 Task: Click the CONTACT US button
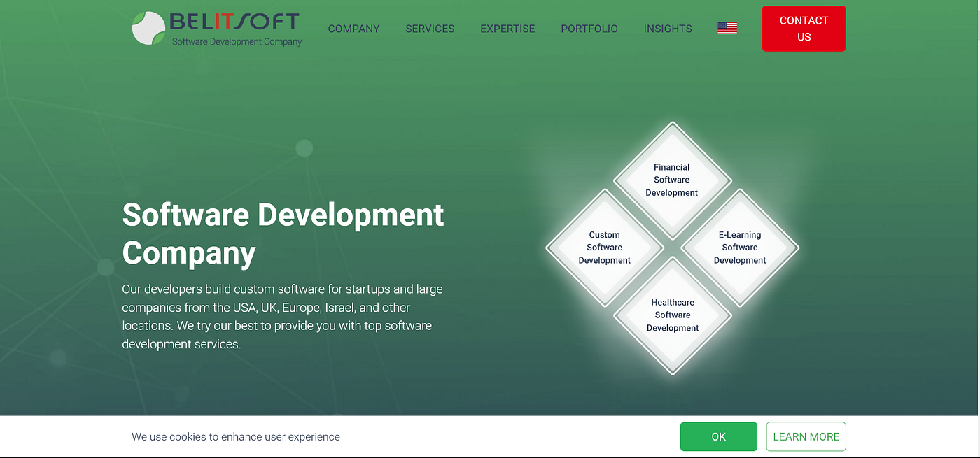[x=804, y=29]
